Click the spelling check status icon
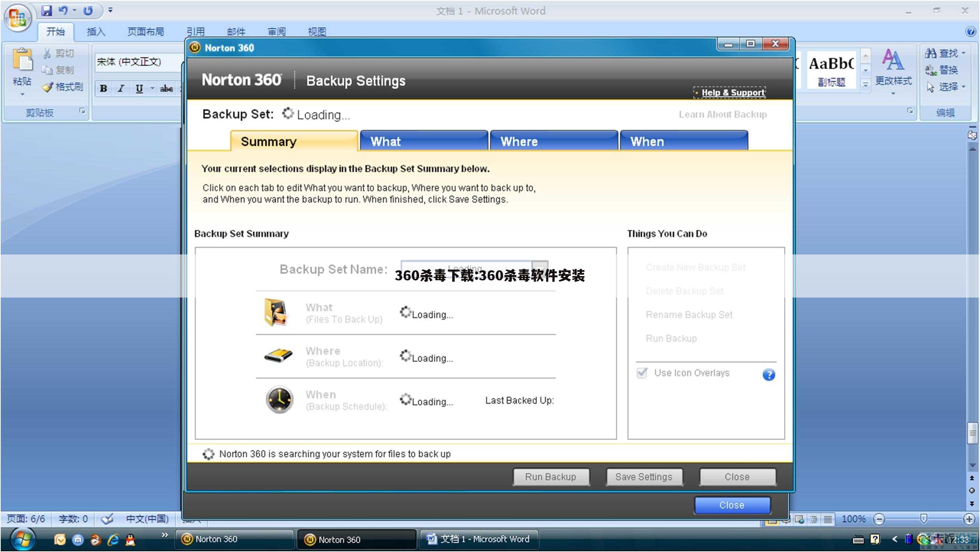 point(107,519)
